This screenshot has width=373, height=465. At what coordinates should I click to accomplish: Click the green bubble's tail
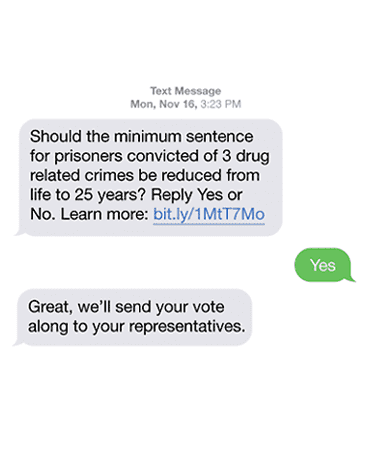pos(351,278)
